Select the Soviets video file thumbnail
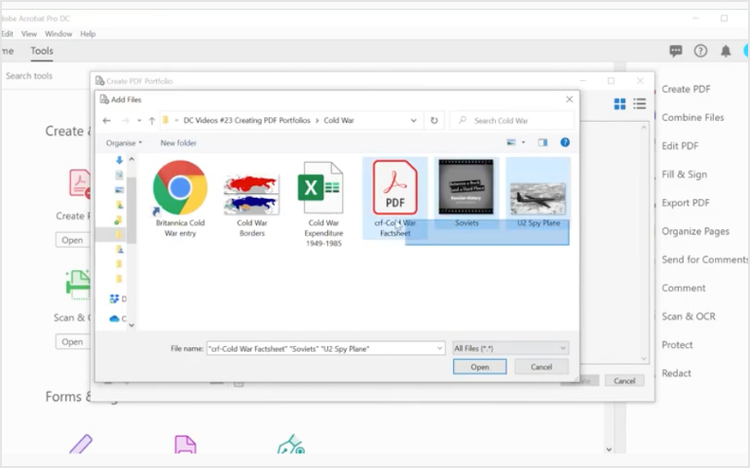The width and height of the screenshot is (750, 468). [466, 193]
